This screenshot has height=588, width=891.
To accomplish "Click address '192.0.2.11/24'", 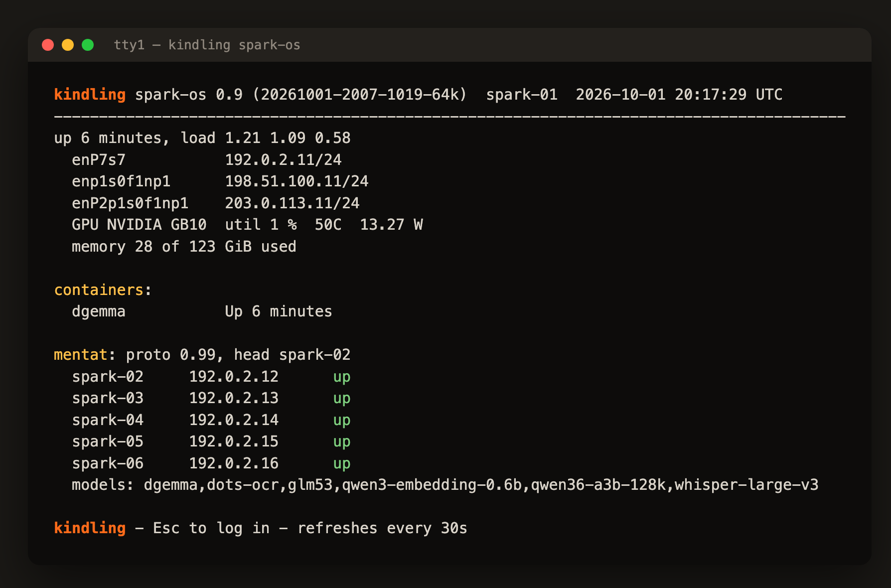I will pyautogui.click(x=284, y=160).
